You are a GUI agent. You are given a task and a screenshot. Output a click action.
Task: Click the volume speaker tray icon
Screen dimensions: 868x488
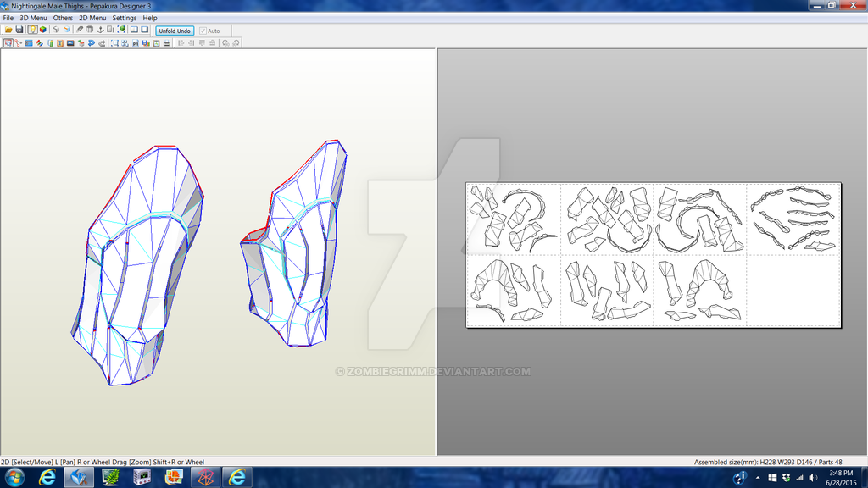[x=813, y=478]
